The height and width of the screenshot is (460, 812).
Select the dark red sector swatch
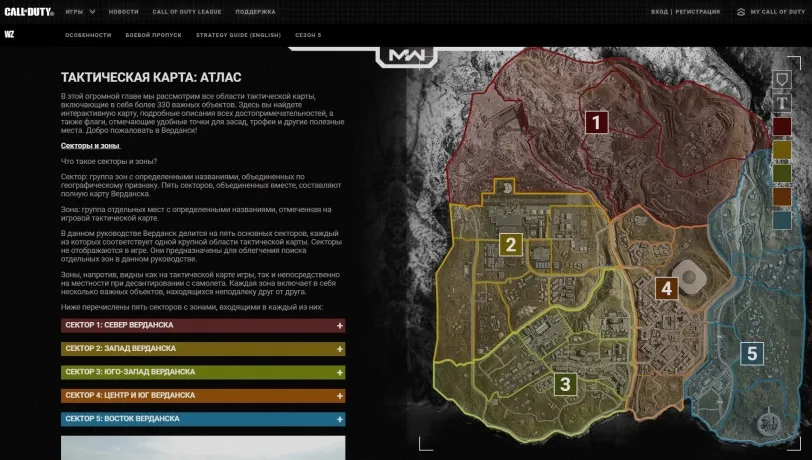[x=782, y=126]
